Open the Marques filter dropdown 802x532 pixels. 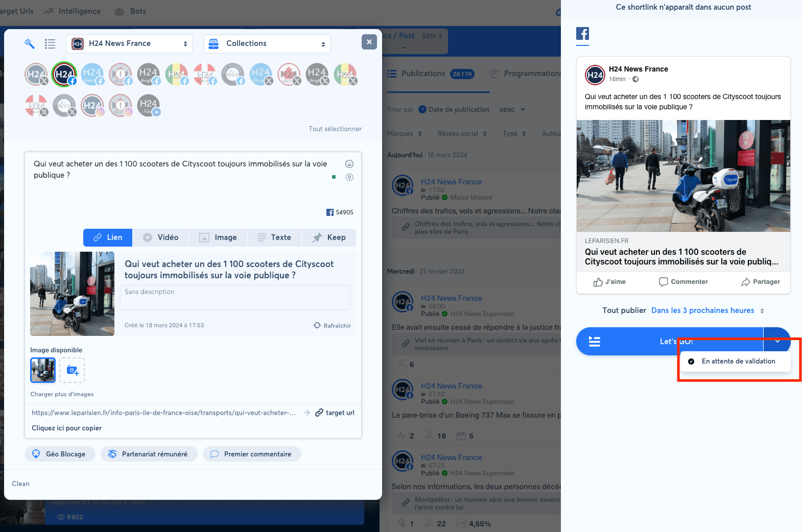pyautogui.click(x=405, y=134)
